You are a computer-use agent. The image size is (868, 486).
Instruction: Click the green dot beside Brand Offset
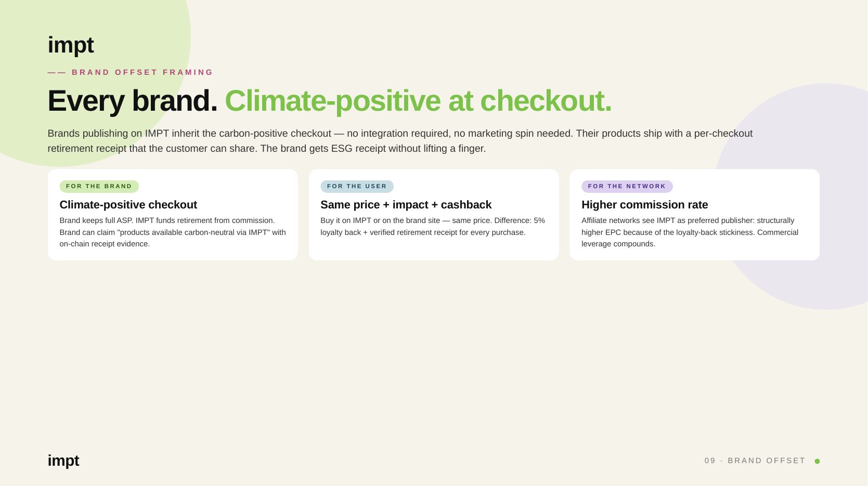(x=817, y=461)
